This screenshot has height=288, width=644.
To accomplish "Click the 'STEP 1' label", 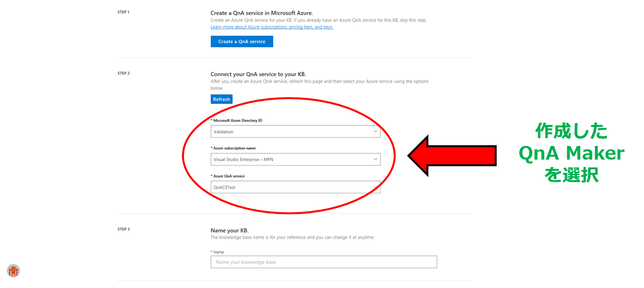I will [x=123, y=12].
